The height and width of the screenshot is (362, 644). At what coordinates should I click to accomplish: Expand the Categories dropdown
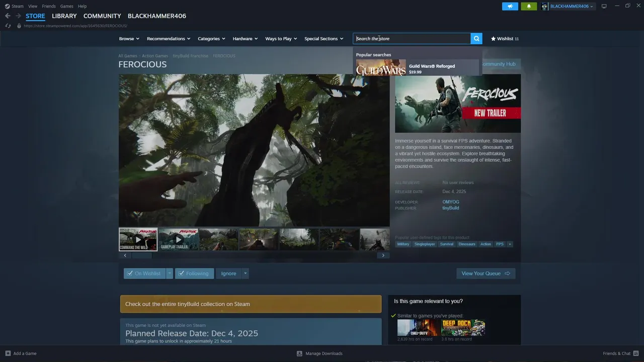click(211, 39)
